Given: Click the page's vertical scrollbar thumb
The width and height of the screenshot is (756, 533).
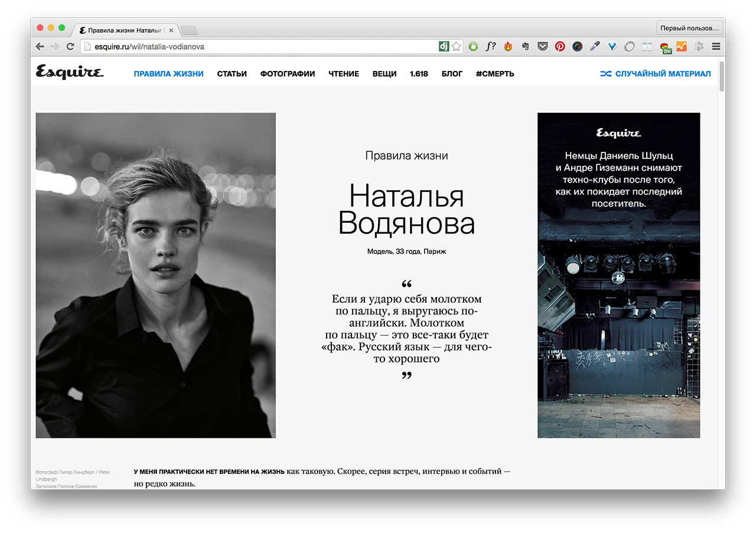Looking at the screenshot, I should click(x=721, y=75).
